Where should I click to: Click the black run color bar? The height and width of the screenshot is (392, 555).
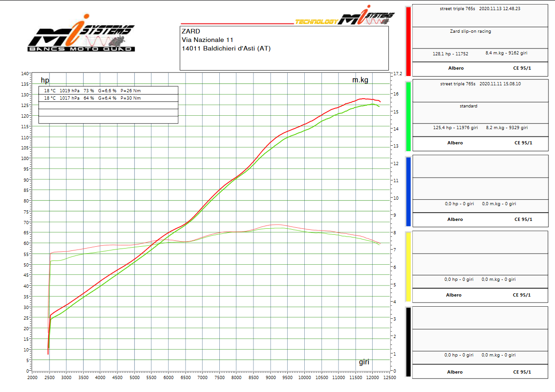pyautogui.click(x=408, y=342)
